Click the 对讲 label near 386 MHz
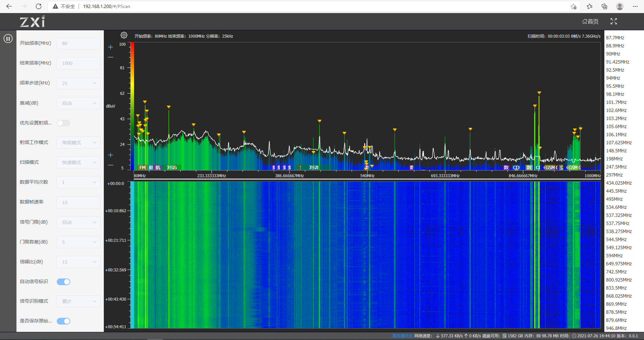The height and width of the screenshot is (340, 644). click(x=314, y=167)
